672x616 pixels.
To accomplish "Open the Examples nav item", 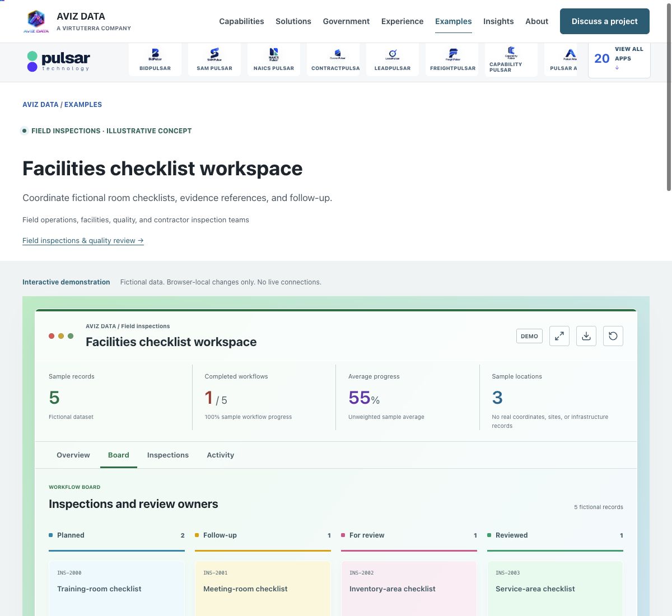I will (454, 21).
